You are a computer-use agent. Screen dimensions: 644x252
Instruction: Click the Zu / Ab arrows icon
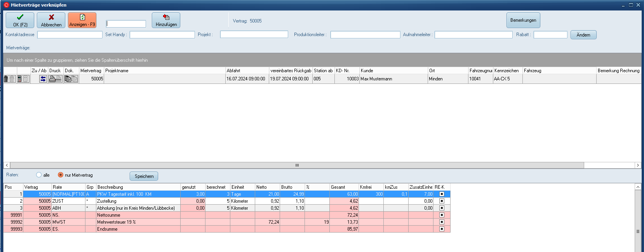(x=43, y=79)
